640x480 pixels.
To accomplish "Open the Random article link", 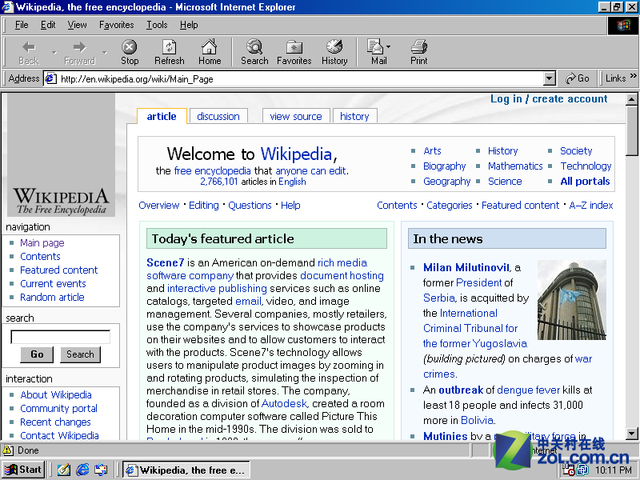I will 52,297.
